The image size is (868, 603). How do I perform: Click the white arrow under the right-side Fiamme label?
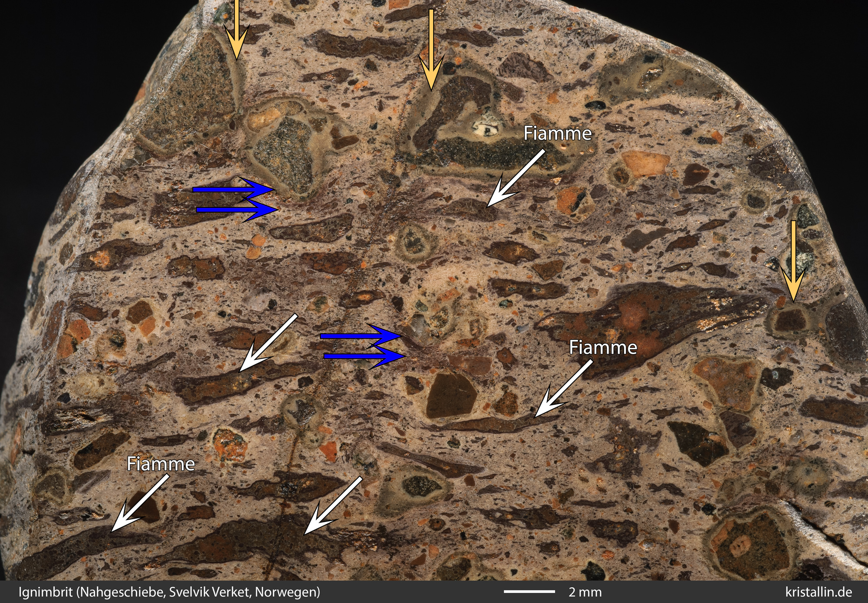pos(563,388)
